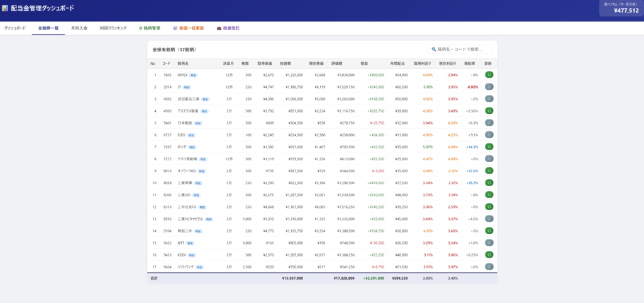Sort by the 決算月 column header

[x=228, y=63]
